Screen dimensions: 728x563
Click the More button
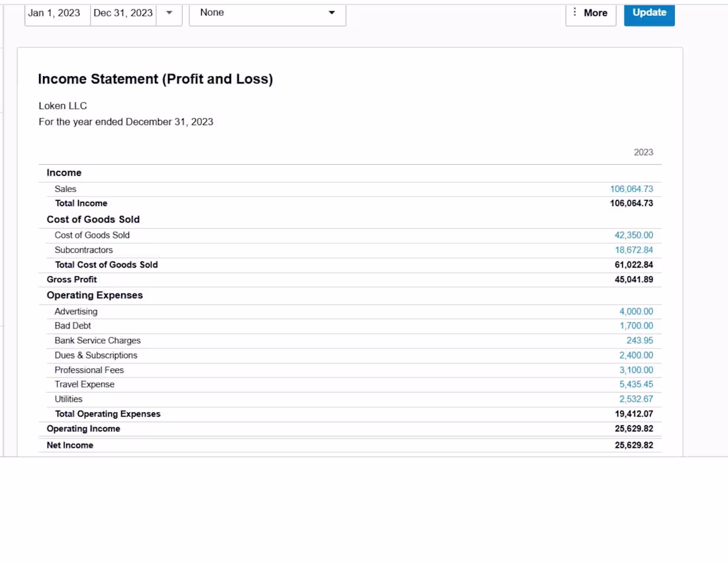tap(595, 13)
